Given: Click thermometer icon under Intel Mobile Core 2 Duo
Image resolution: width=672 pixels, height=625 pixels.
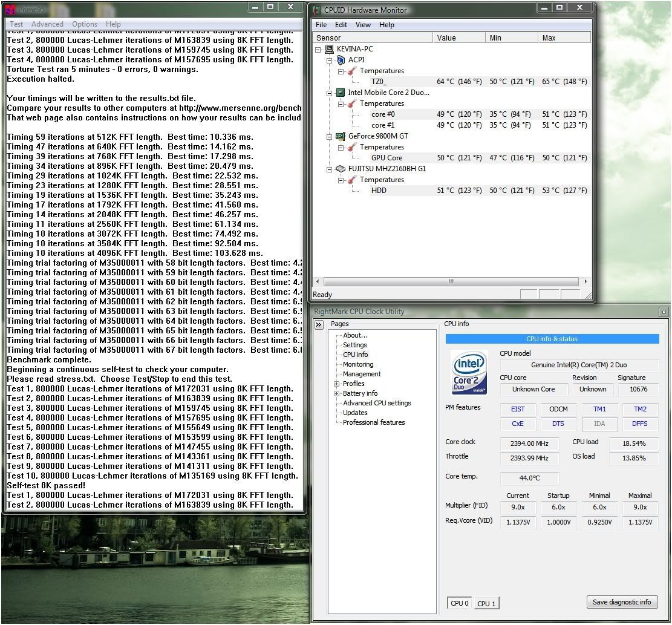Looking at the screenshot, I should [352, 103].
